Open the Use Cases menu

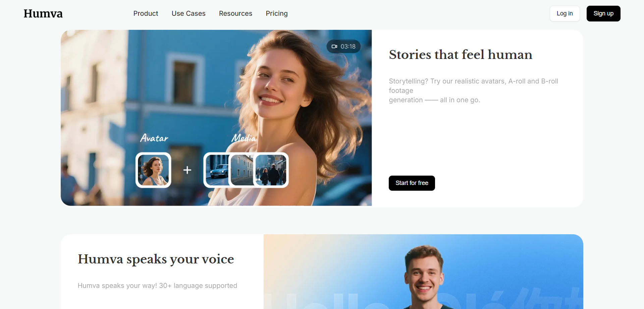tap(189, 13)
